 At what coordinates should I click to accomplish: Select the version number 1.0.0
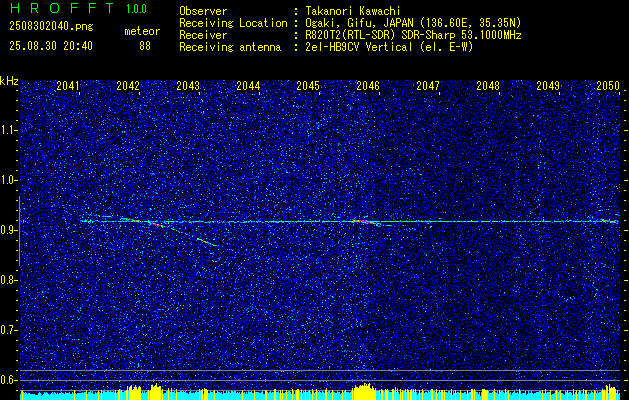coord(136,9)
